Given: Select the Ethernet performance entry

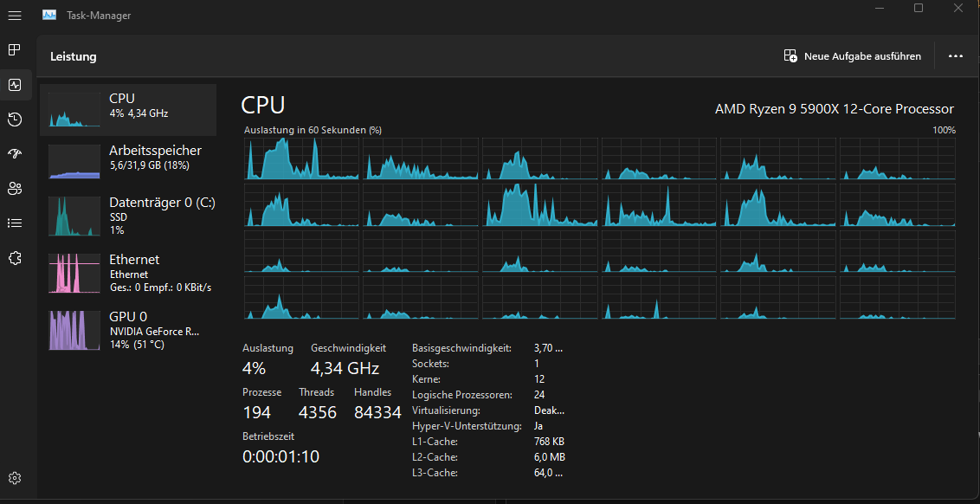Looking at the screenshot, I should pos(128,273).
